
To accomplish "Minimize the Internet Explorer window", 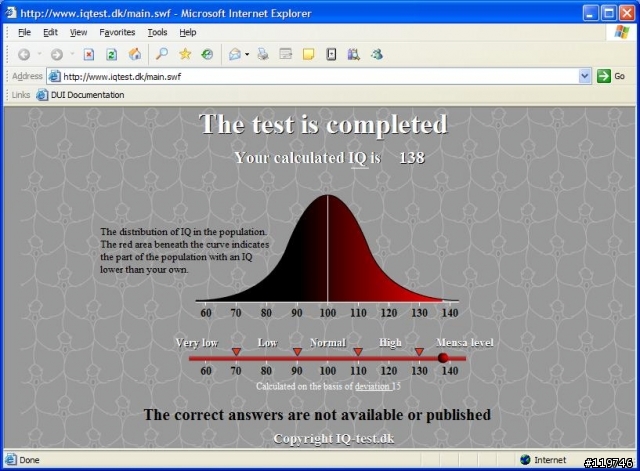I will pos(589,13).
